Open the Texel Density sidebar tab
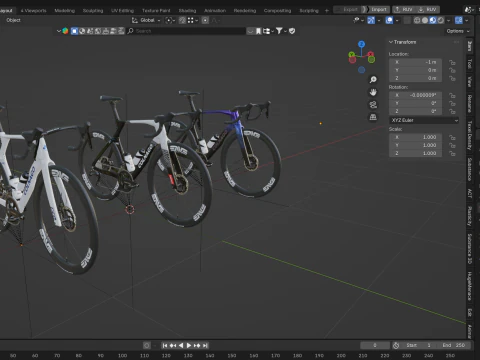 pos(470,135)
